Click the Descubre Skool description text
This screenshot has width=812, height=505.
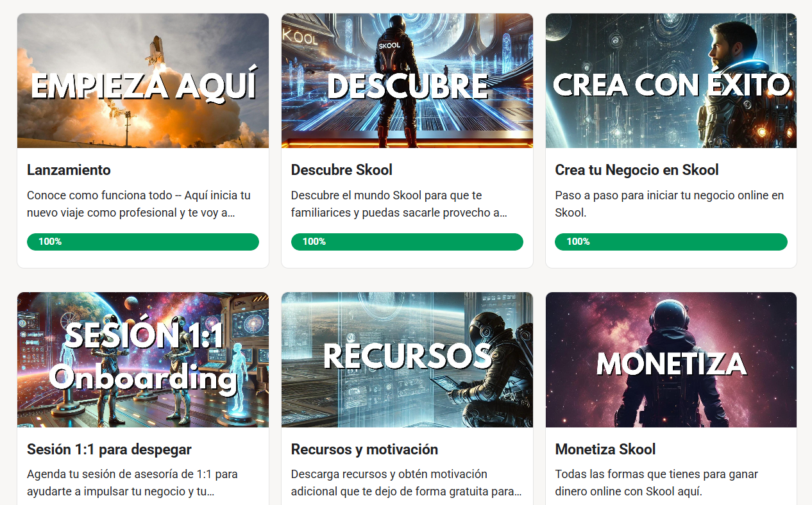click(x=399, y=204)
